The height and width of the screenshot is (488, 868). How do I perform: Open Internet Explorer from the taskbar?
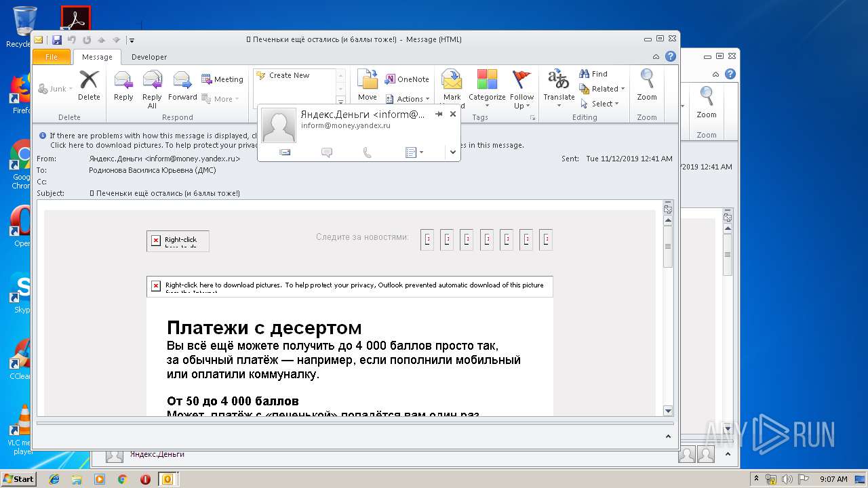54,479
